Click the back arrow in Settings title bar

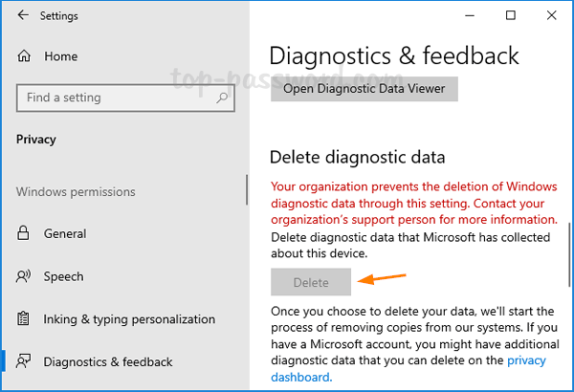(x=23, y=16)
